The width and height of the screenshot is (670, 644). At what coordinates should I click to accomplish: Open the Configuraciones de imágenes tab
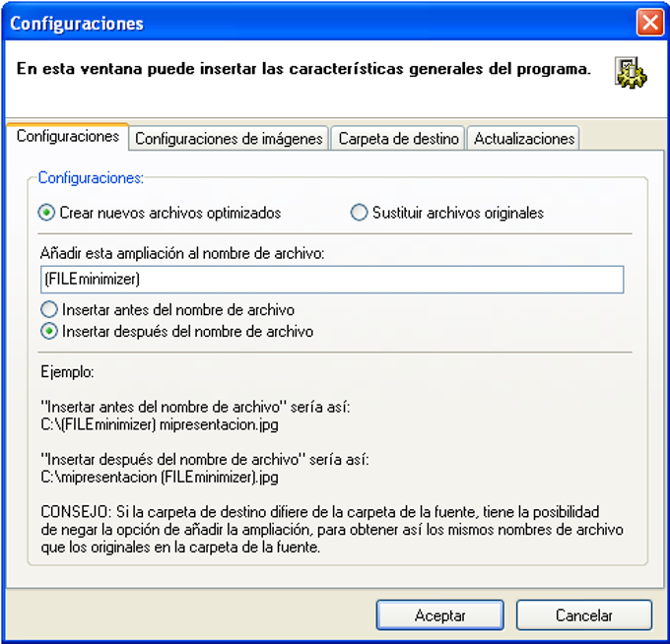pyautogui.click(x=229, y=139)
